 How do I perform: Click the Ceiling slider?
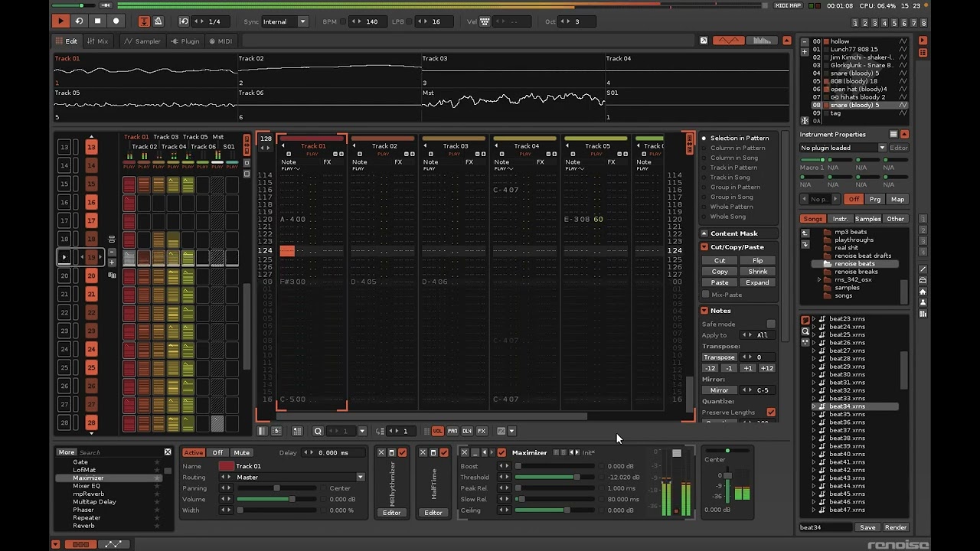pyautogui.click(x=554, y=510)
